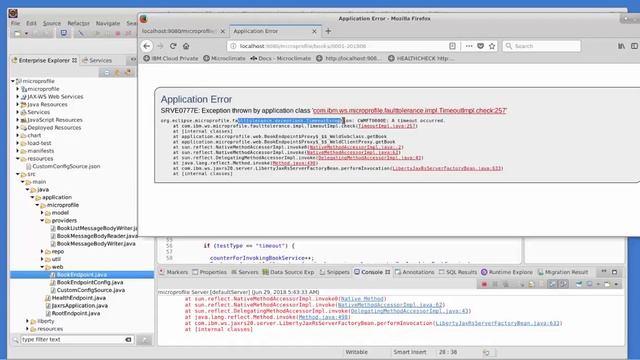
Task: Expand JAX-WS Web Services node
Action: tap(18, 97)
